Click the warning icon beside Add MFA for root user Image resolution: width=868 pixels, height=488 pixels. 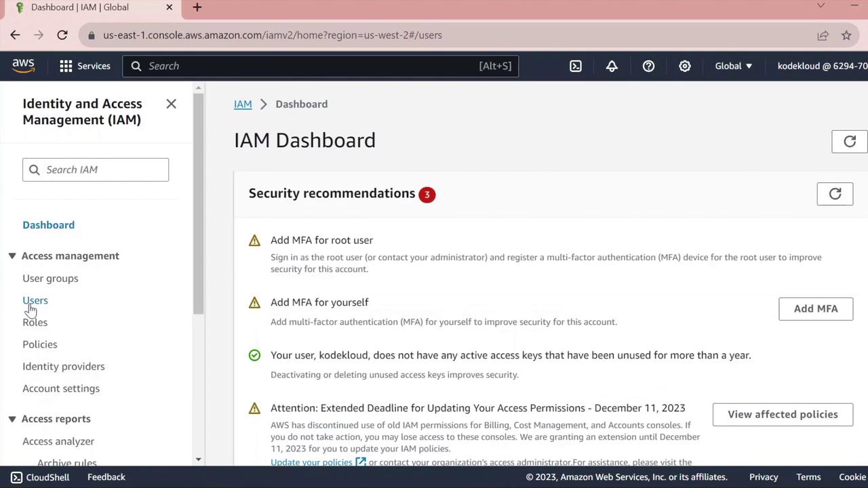tap(254, 241)
